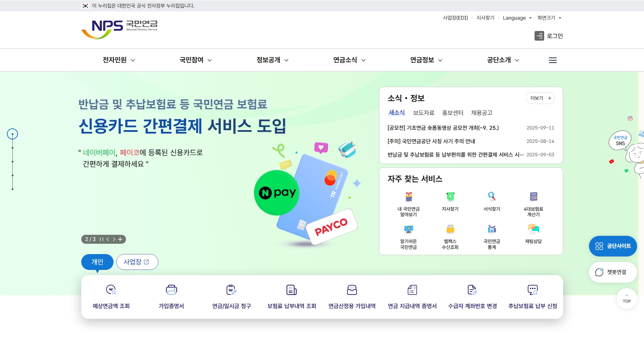Open the 사업장(EDI) link

coord(455,18)
